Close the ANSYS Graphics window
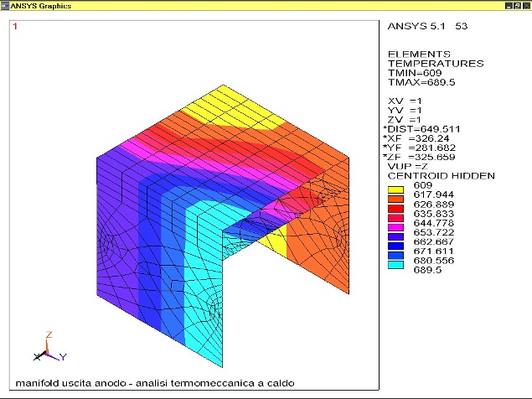Image resolution: width=532 pixels, height=399 pixels. tap(525, 5)
